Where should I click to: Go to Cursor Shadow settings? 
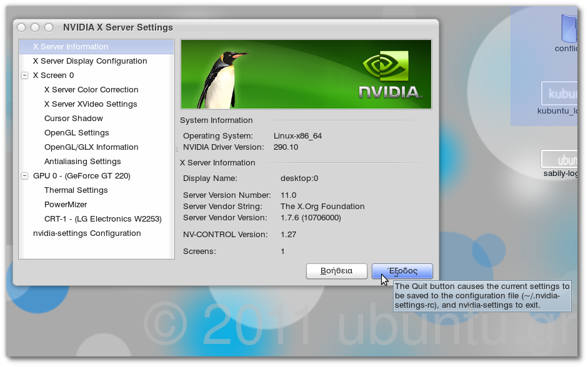[x=74, y=119]
